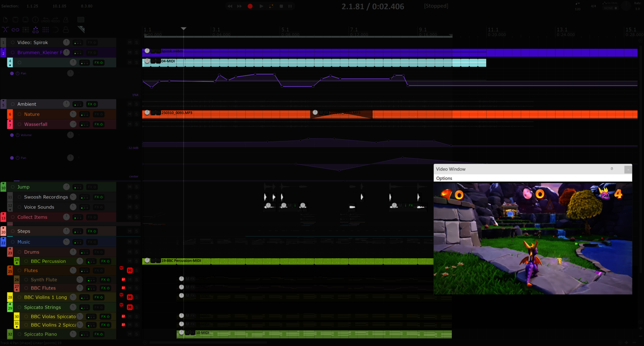Start playback with the play button
The image size is (644, 346).
pyautogui.click(x=261, y=6)
